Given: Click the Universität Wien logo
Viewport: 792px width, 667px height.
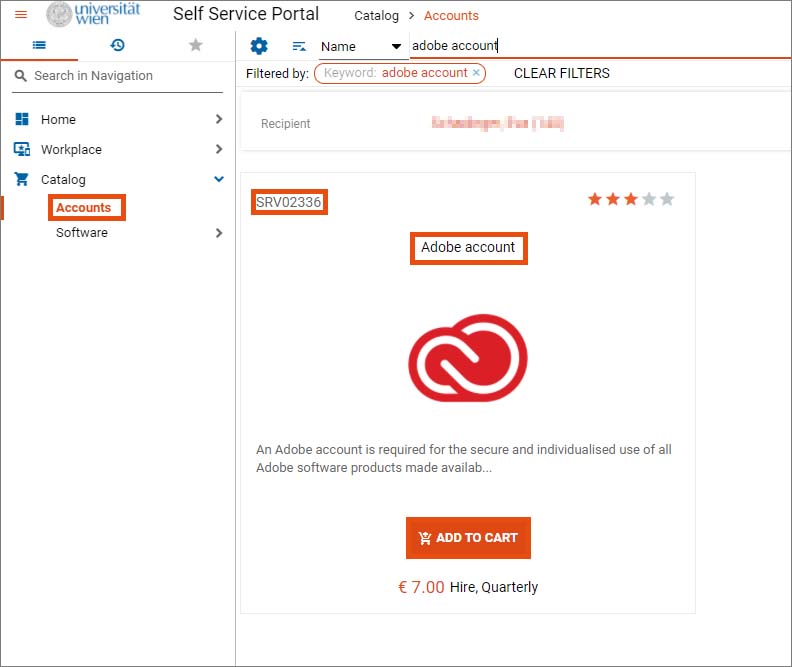Looking at the screenshot, I should [93, 14].
